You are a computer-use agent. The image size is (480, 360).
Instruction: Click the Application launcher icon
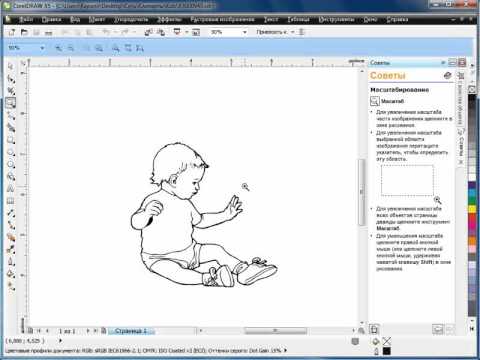tap(177, 32)
